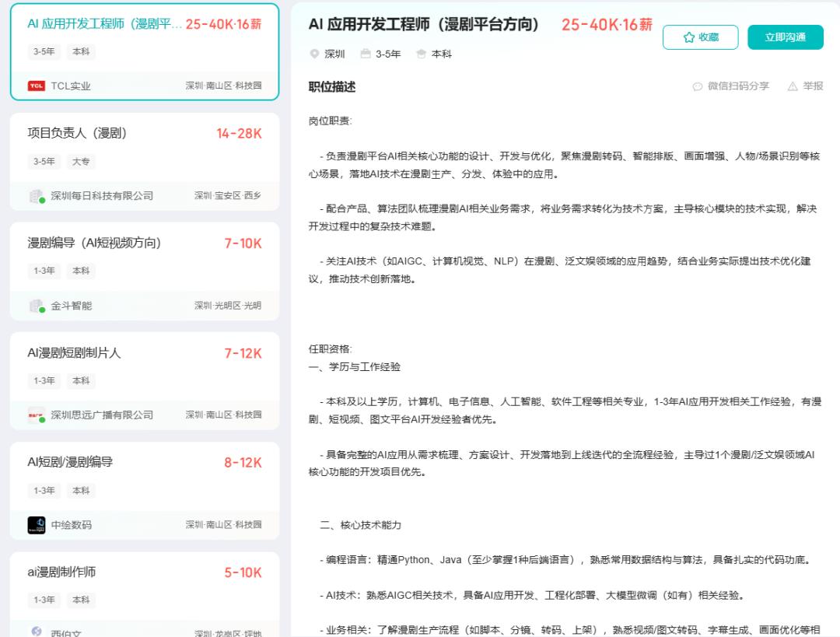Click the 立即沟通 button
840x637 pixels.
coord(786,37)
